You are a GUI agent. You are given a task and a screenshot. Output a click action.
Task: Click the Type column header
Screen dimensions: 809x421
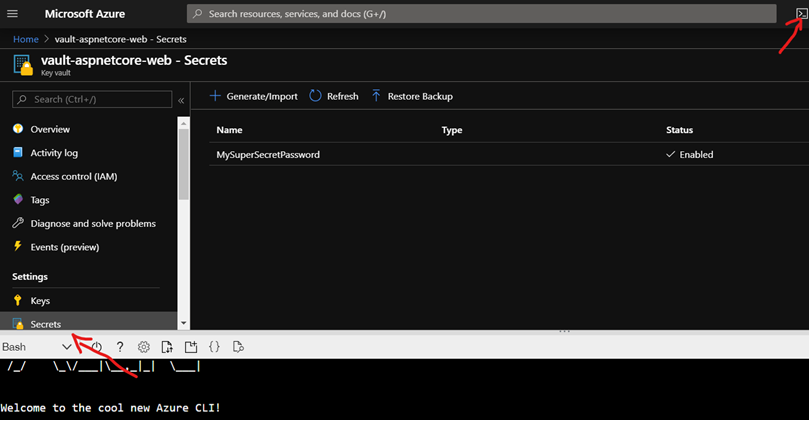point(451,130)
